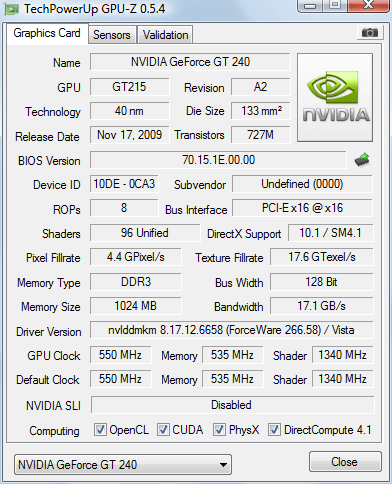This screenshot has height=484, width=392.
Task: Toggle the PhysX checkbox
Action: click(219, 429)
